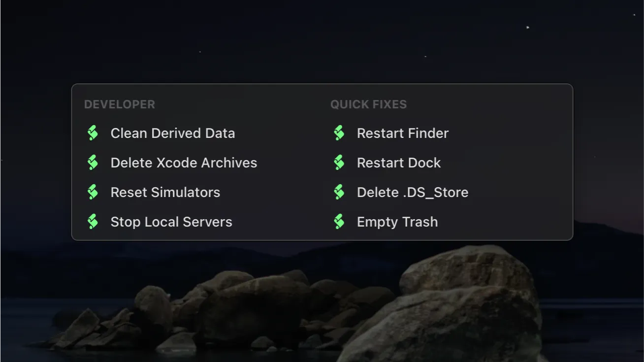Select the green icon beside Restart Dock
The image size is (644, 362).
click(x=339, y=162)
